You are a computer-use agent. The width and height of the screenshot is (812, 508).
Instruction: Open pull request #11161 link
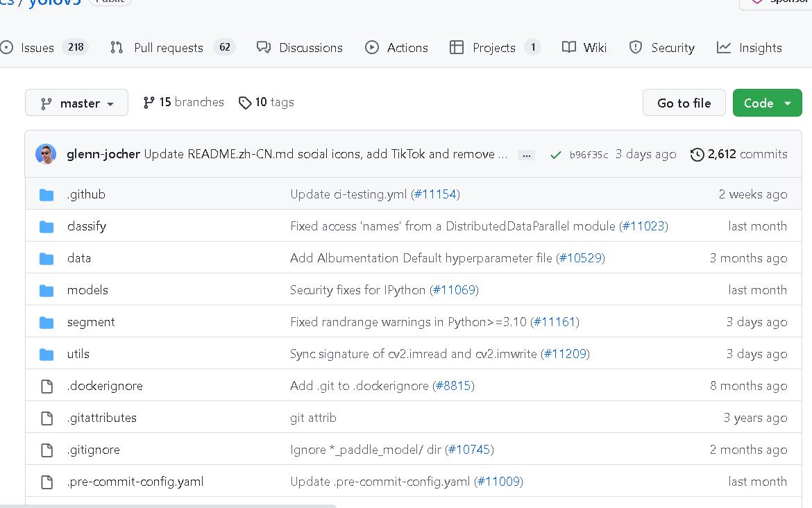tap(555, 322)
